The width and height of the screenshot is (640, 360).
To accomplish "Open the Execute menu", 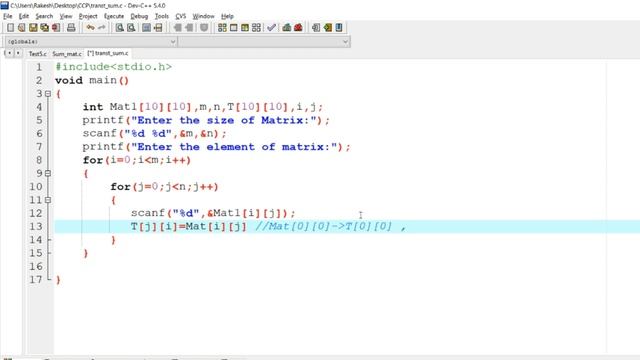I will pyautogui.click(x=114, y=16).
